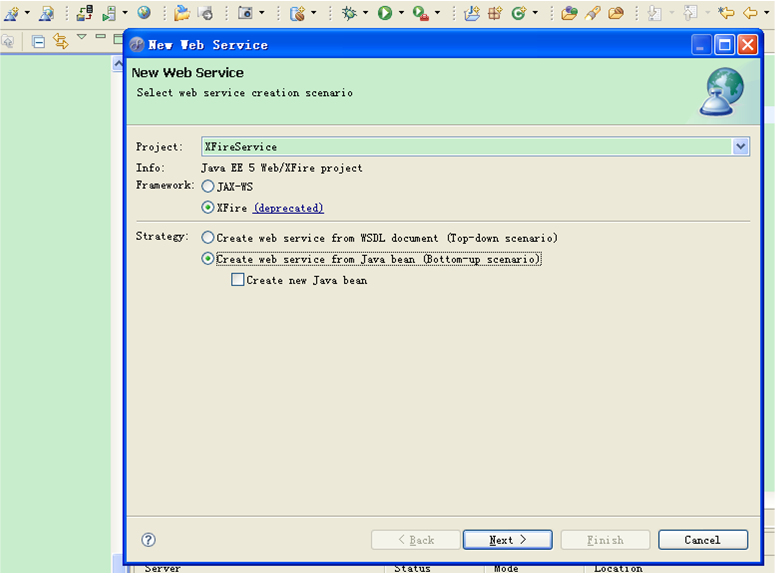Open the web browser globe icon
The image size is (775, 573).
[144, 13]
